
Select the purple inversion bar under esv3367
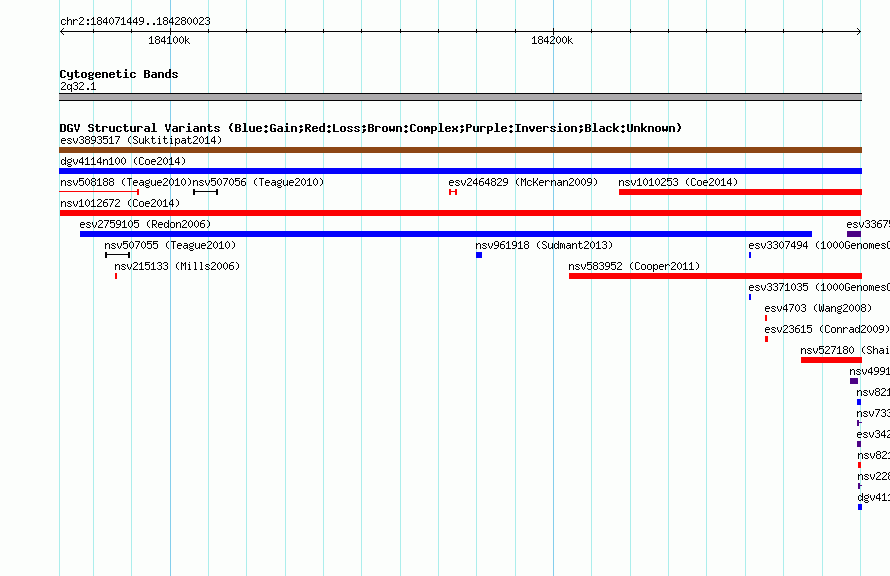click(854, 234)
